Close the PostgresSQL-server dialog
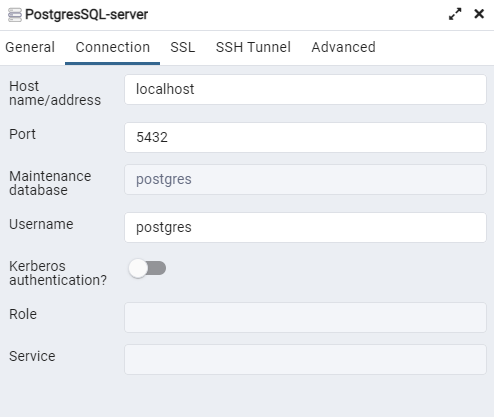494x417 pixels. pyautogui.click(x=479, y=14)
